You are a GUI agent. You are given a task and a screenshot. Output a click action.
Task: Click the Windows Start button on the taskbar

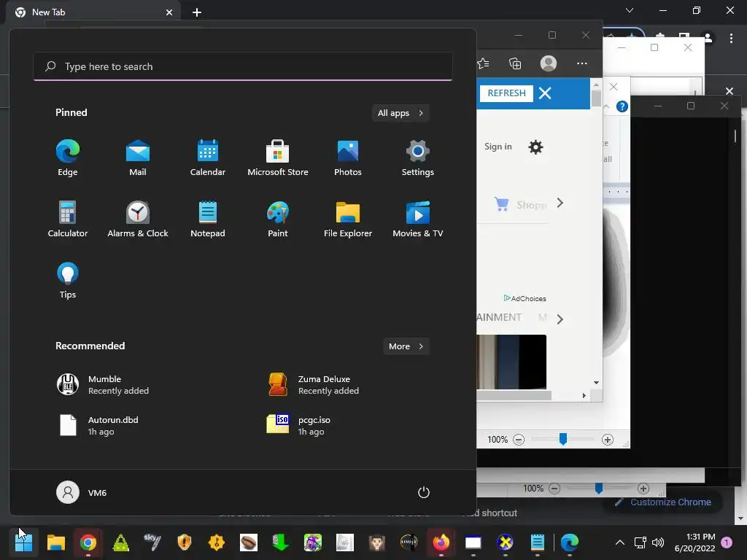tap(23, 542)
